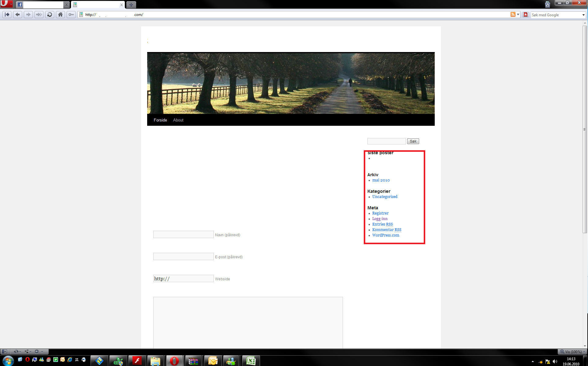Screen dimensions: 588x366
Task: Follow the Logg inn link
Action: [x=380, y=219]
